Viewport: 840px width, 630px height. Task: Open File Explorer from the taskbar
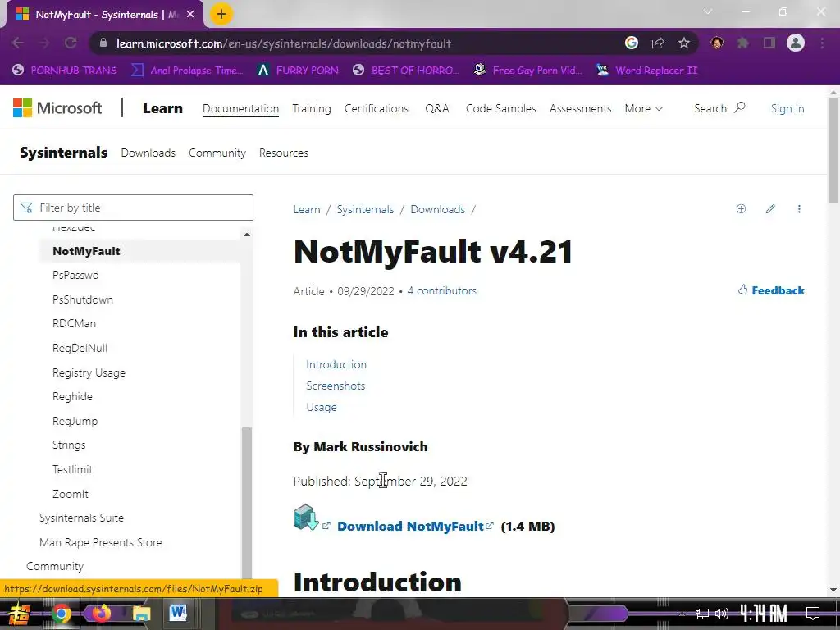coord(141,614)
